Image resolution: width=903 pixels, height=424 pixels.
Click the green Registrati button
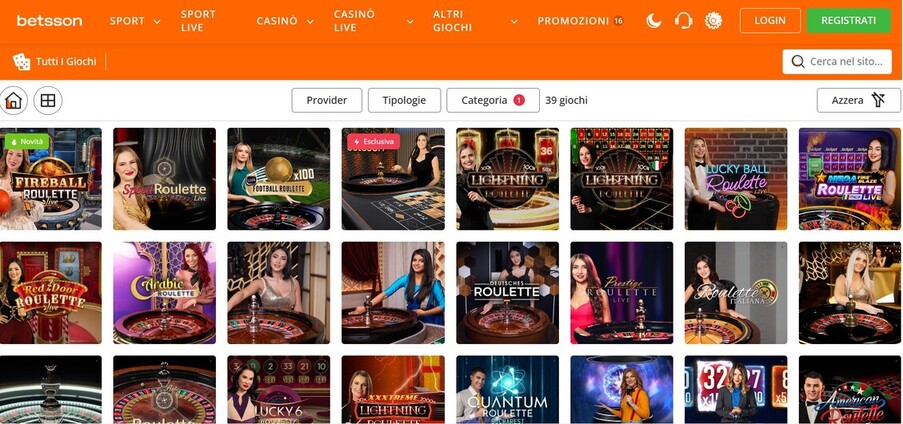848,21
